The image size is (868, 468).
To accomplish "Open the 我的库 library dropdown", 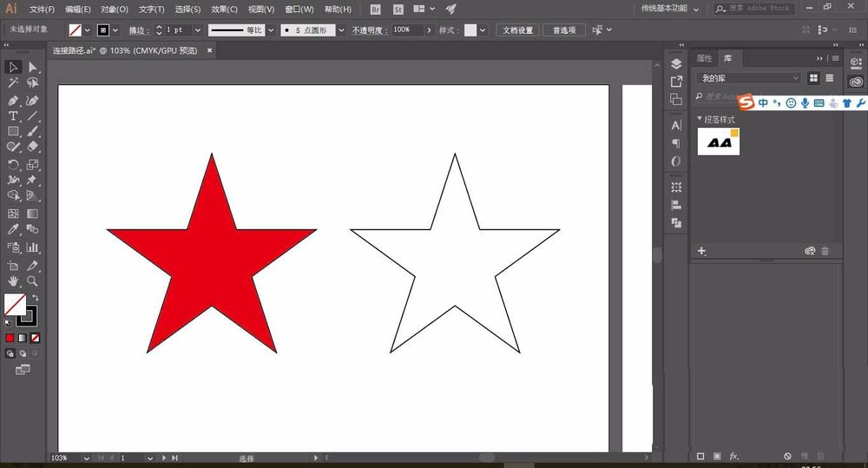I will [x=748, y=78].
